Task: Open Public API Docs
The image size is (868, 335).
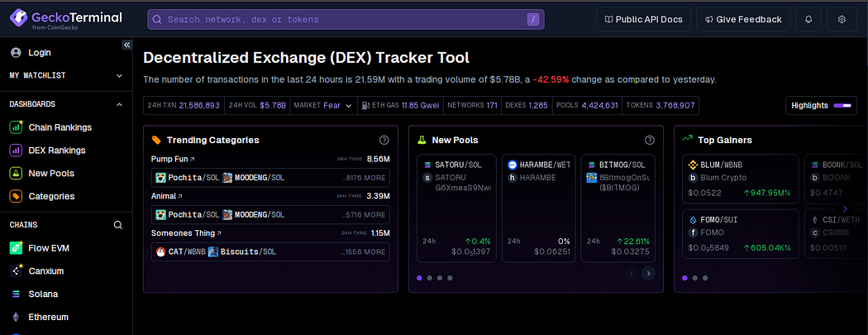Action: point(643,19)
